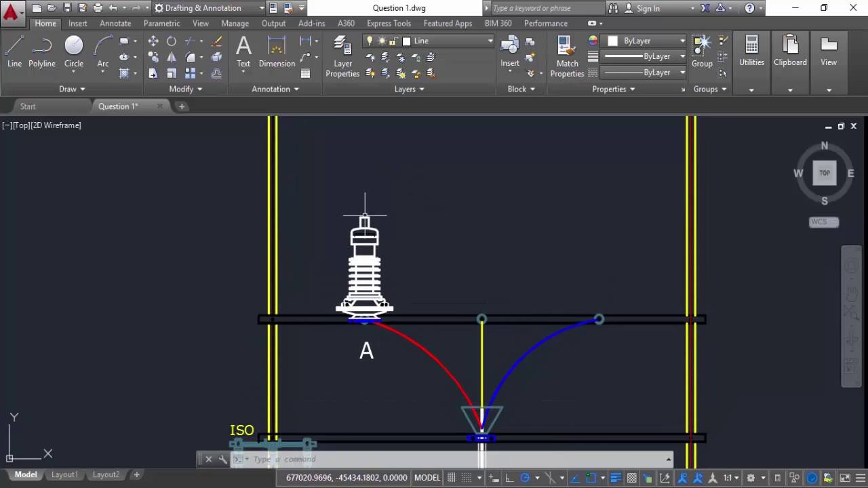Click the Erase tool icon
This screenshot has width=868, height=488.
tap(216, 41)
